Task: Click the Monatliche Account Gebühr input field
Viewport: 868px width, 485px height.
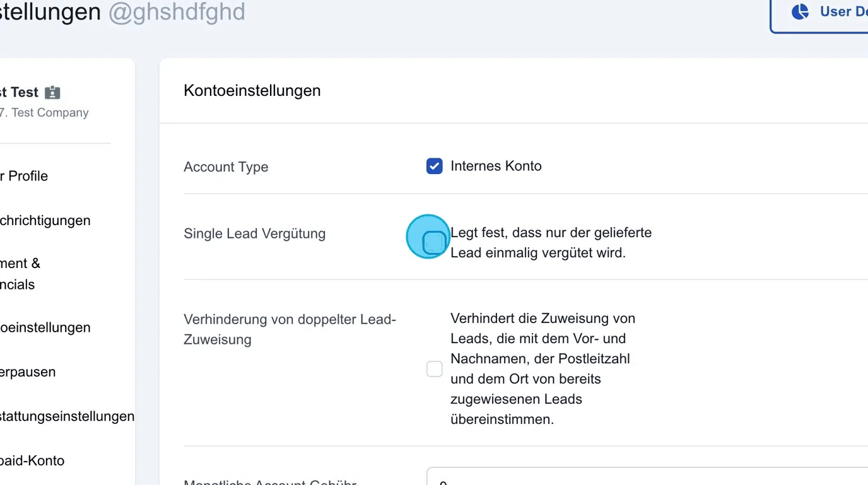Action: [647, 476]
